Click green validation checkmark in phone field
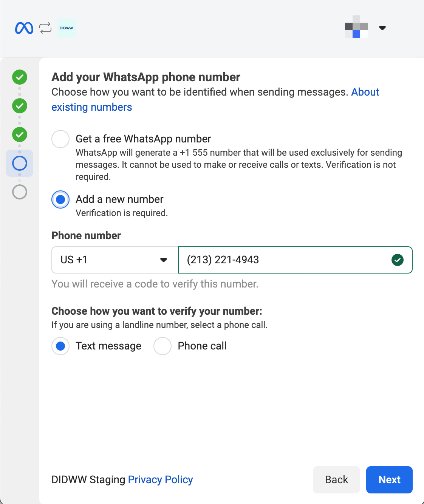This screenshot has width=424, height=504. (x=397, y=260)
